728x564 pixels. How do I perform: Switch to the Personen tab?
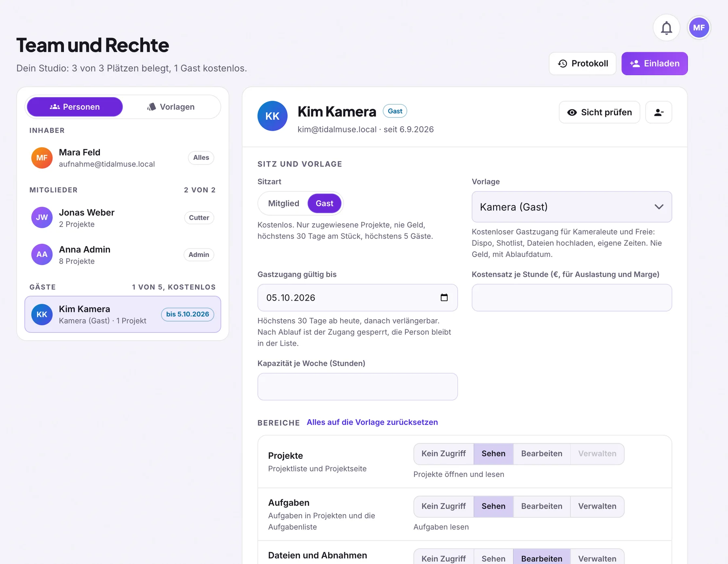click(75, 107)
